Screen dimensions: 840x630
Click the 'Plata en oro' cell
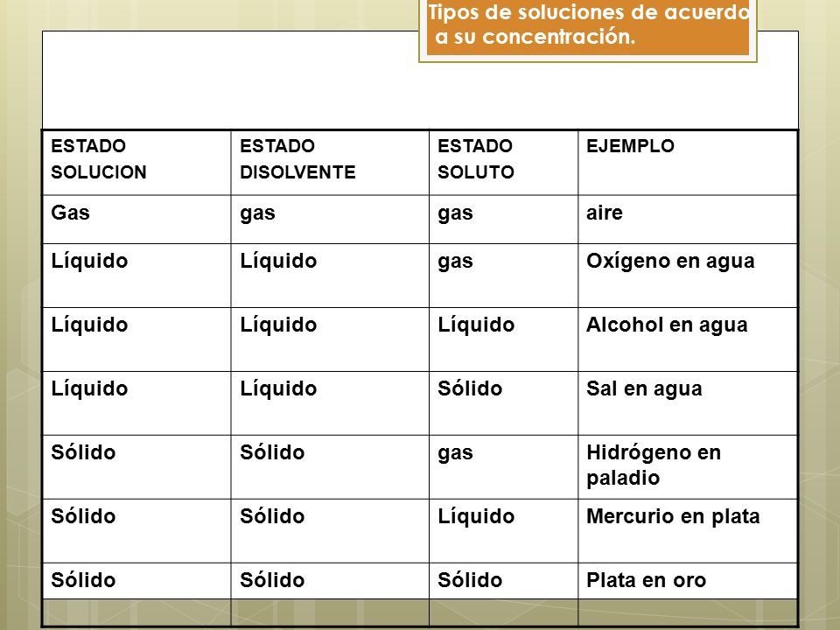coord(688,581)
